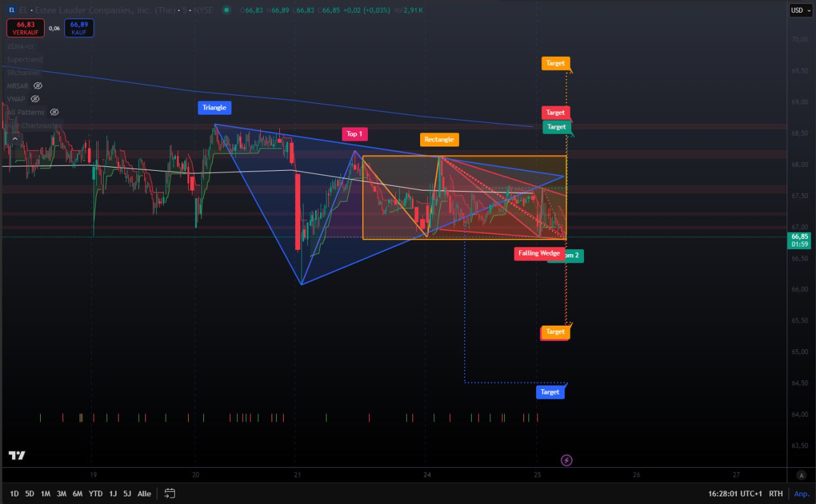
Task: Click the green market status dot
Action: coord(225,10)
